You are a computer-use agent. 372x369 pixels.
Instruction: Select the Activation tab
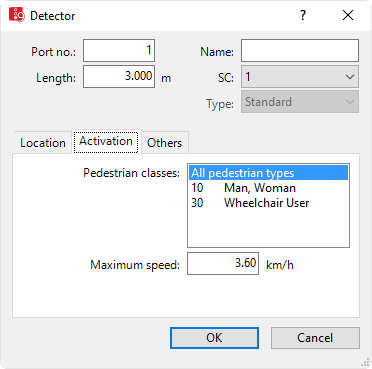pos(106,141)
